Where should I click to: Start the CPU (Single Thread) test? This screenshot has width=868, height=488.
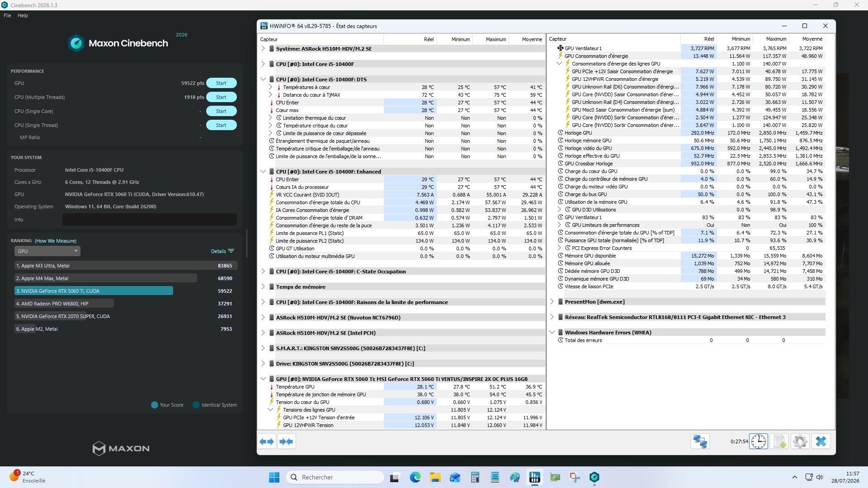[221, 125]
